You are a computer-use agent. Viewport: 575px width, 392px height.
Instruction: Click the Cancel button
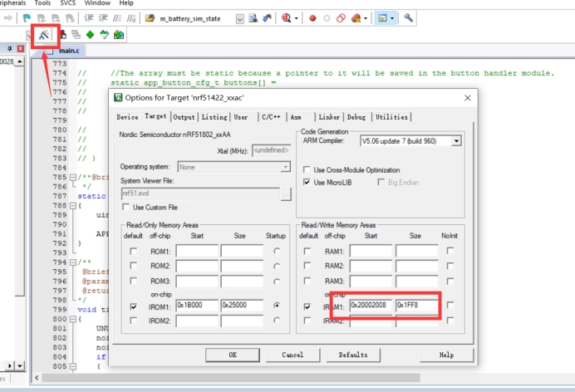click(x=292, y=355)
